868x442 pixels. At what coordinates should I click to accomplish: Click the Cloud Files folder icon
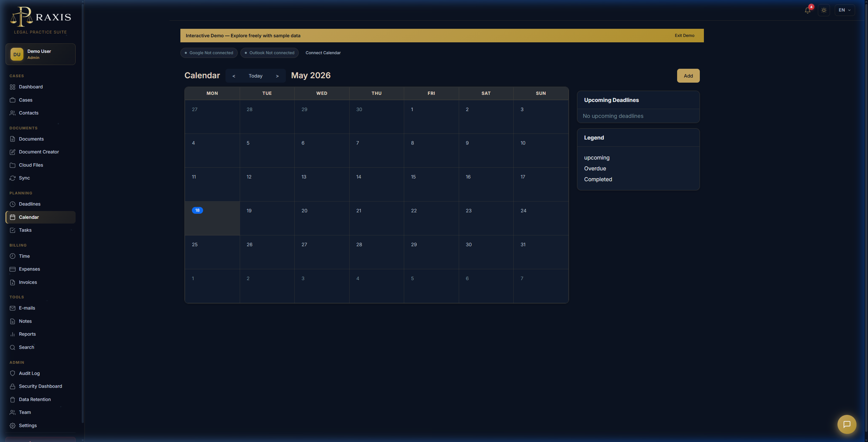13,165
